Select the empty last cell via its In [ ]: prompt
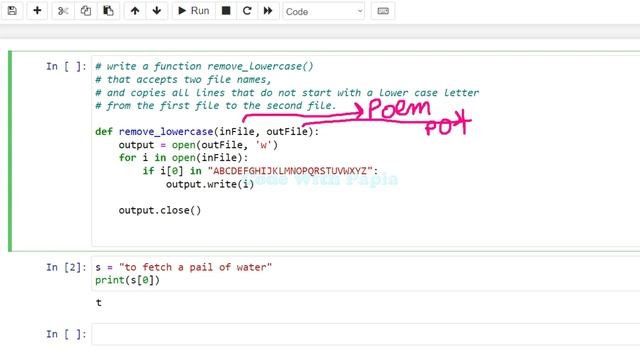The height and width of the screenshot is (360, 640). click(x=66, y=334)
